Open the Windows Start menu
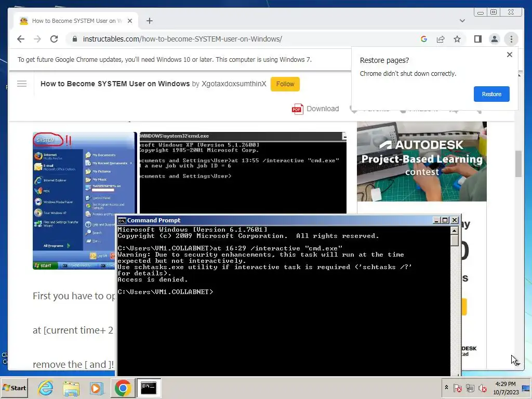Image resolution: width=532 pixels, height=399 pixels. [14, 388]
